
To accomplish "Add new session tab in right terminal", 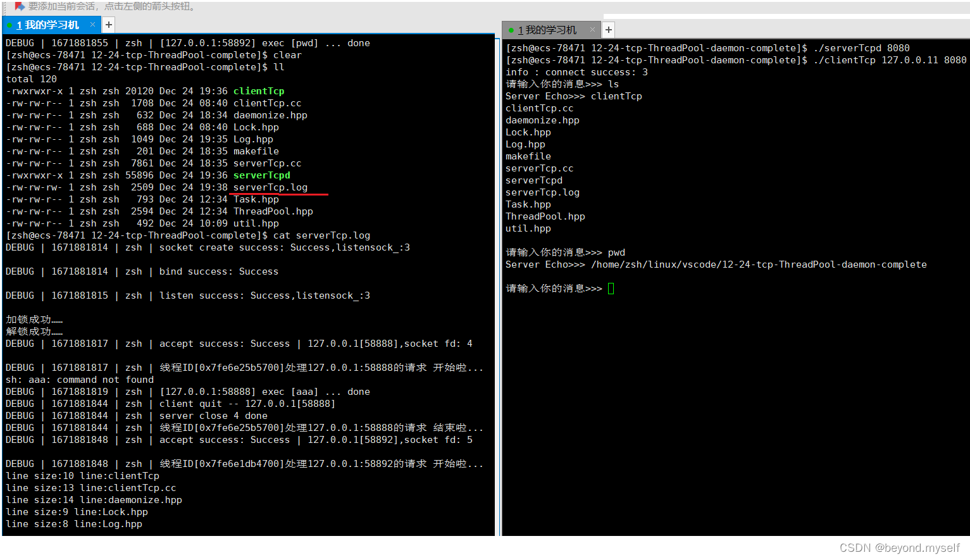I will 609,30.
